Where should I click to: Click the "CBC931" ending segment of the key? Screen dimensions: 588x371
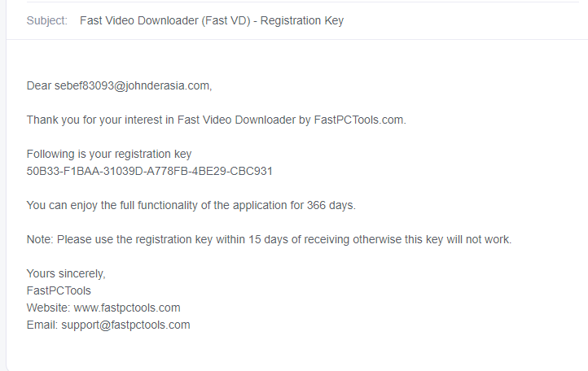pyautogui.click(x=251, y=171)
